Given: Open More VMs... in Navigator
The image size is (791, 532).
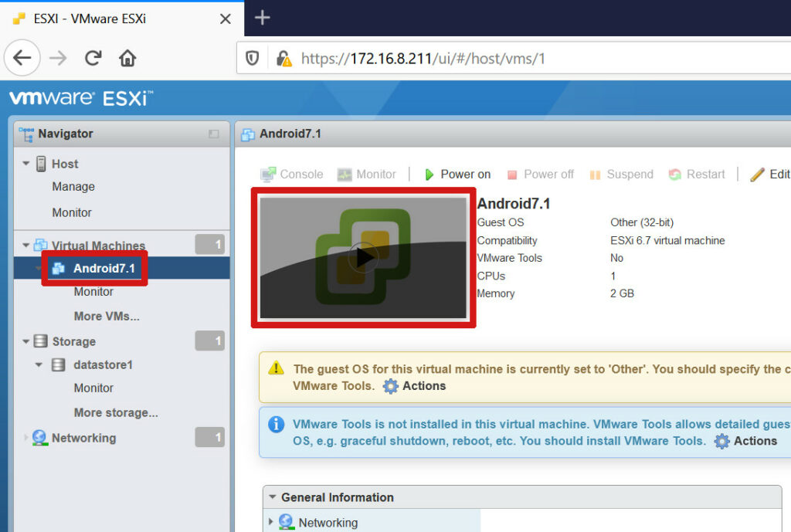Looking at the screenshot, I should pos(107,316).
